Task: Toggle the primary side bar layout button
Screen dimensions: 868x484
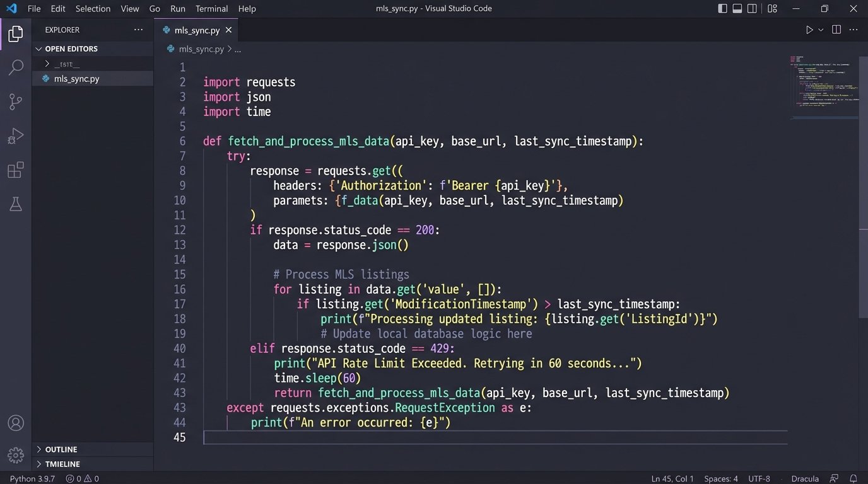Action: tap(723, 9)
